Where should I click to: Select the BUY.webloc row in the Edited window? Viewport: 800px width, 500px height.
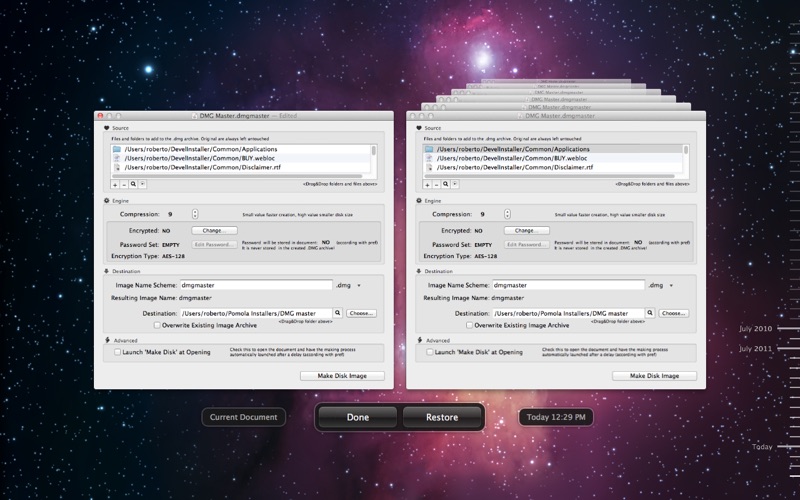[x=240, y=158]
